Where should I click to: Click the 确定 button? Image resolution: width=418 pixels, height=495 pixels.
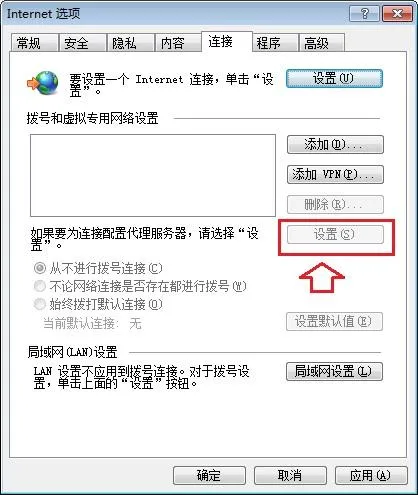pyautogui.click(x=209, y=475)
